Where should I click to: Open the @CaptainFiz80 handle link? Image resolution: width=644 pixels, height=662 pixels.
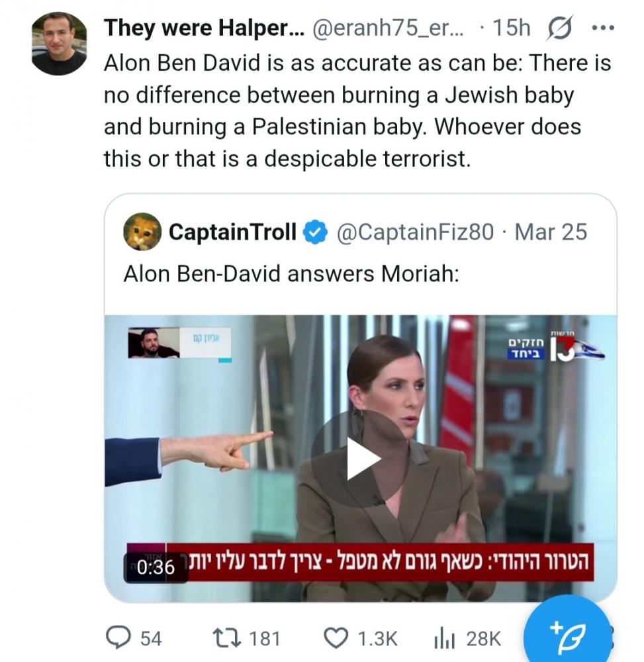(x=416, y=232)
